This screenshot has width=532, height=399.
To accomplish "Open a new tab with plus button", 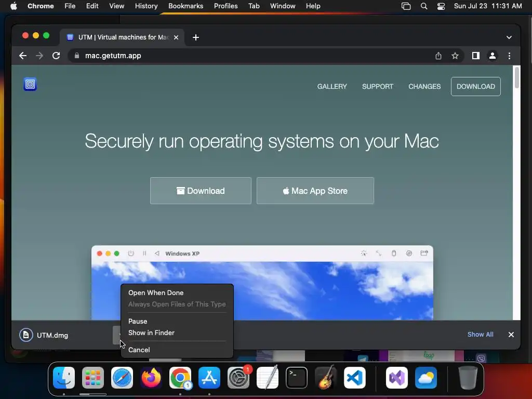I will (196, 37).
